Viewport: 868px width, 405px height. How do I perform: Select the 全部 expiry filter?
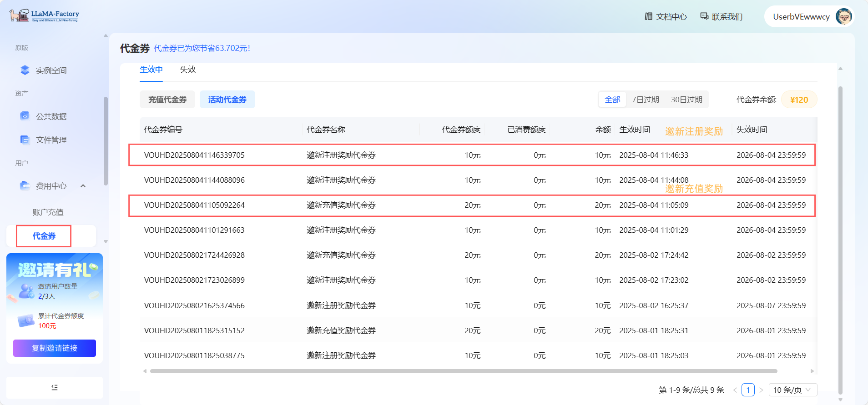click(612, 100)
